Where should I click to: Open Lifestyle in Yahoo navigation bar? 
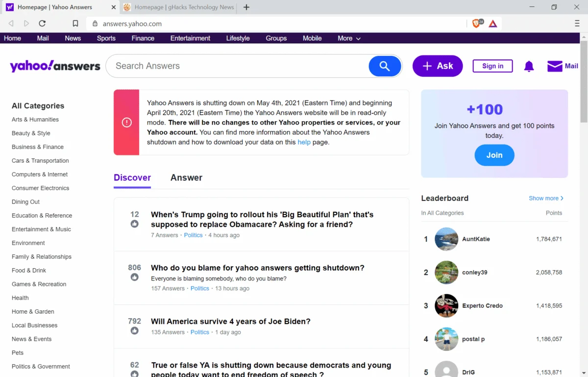[x=238, y=38]
